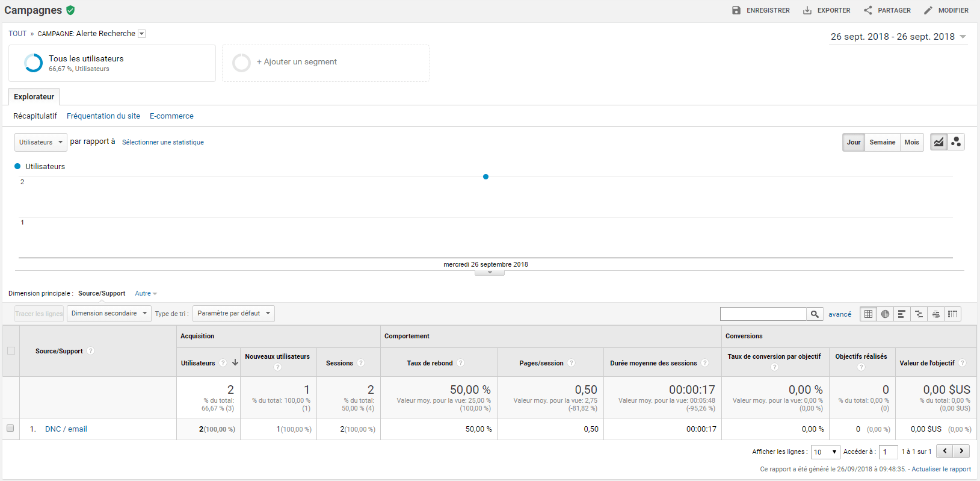980x481 pixels.
Task: Click help icon under Nouveaux utilisateurs
Action: click(x=277, y=367)
